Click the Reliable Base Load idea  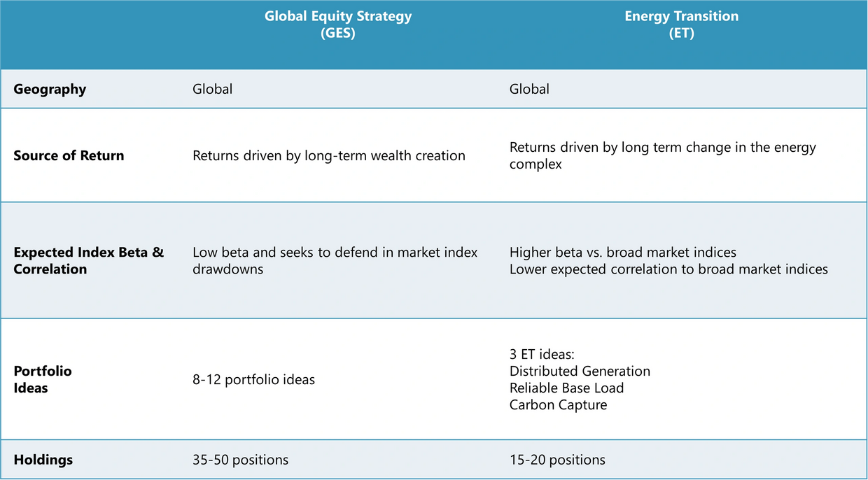(x=566, y=388)
